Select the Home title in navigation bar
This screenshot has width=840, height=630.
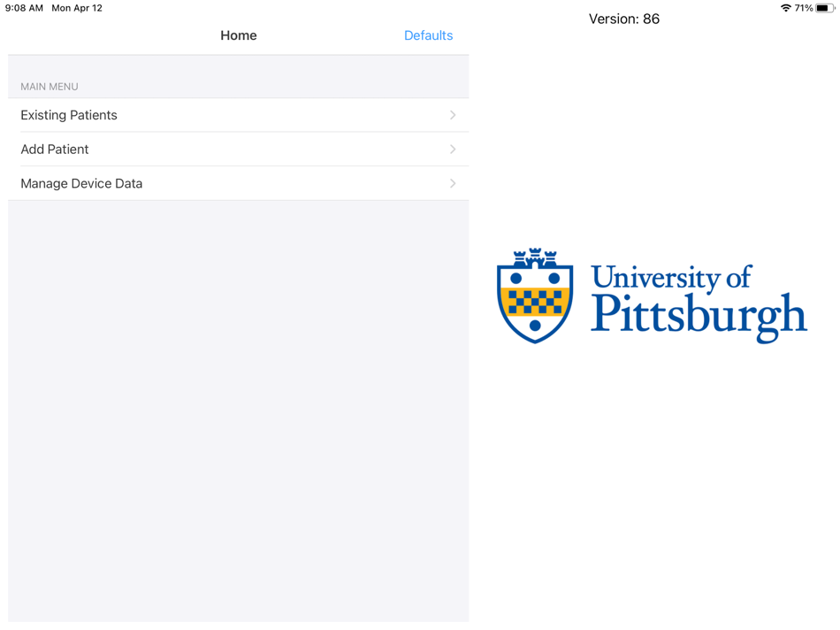tap(238, 35)
